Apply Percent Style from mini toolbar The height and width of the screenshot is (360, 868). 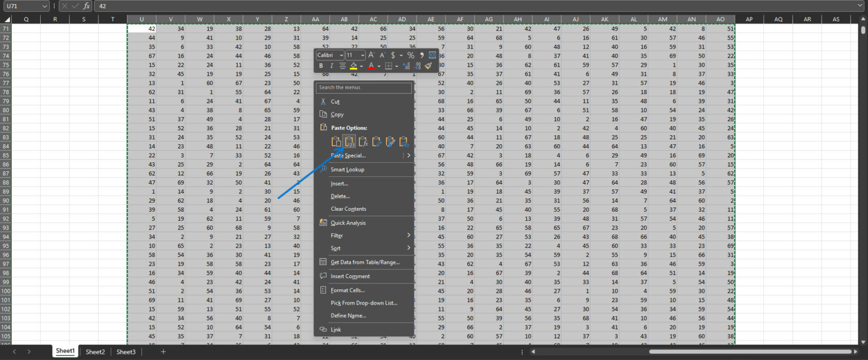tap(411, 55)
